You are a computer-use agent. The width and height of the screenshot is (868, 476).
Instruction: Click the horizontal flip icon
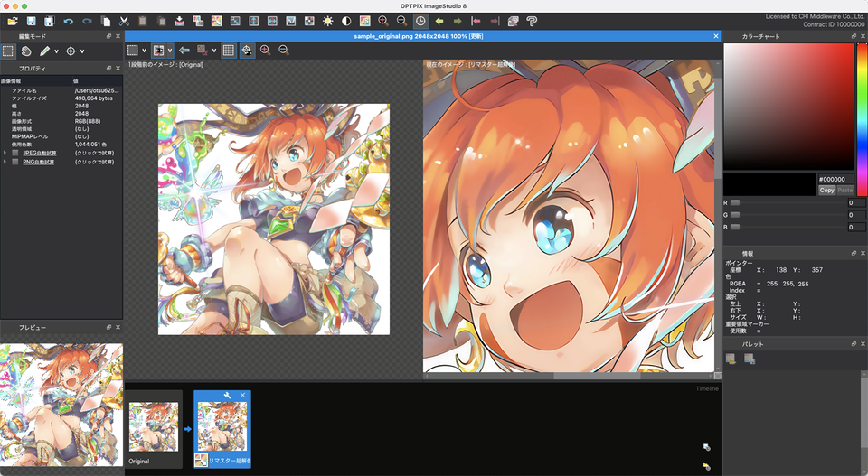coord(272,21)
